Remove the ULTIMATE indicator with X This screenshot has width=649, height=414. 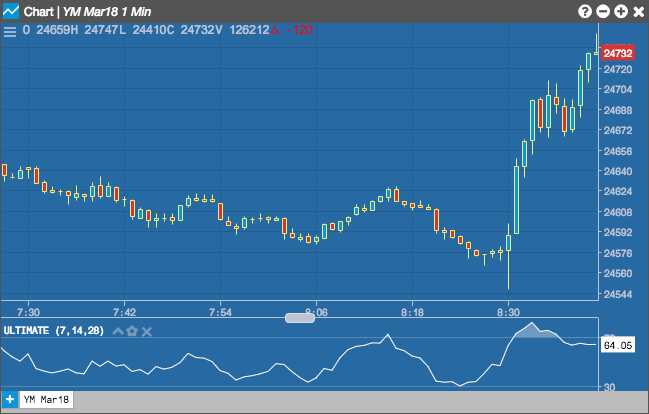tap(147, 331)
